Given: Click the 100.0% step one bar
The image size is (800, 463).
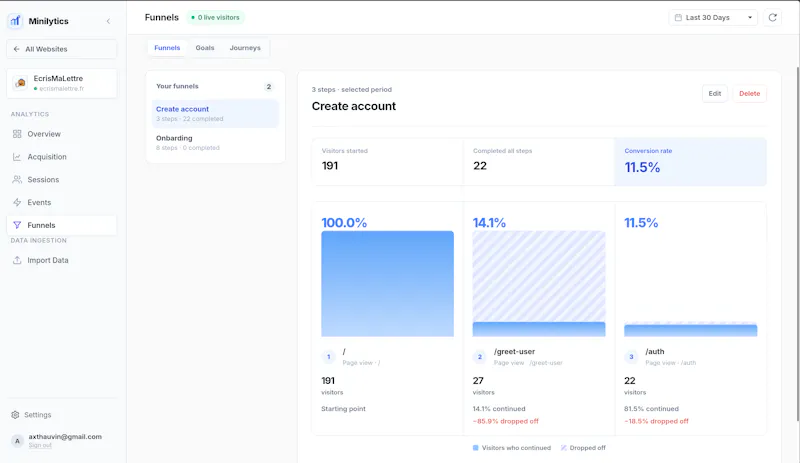Looking at the screenshot, I should pyautogui.click(x=387, y=284).
